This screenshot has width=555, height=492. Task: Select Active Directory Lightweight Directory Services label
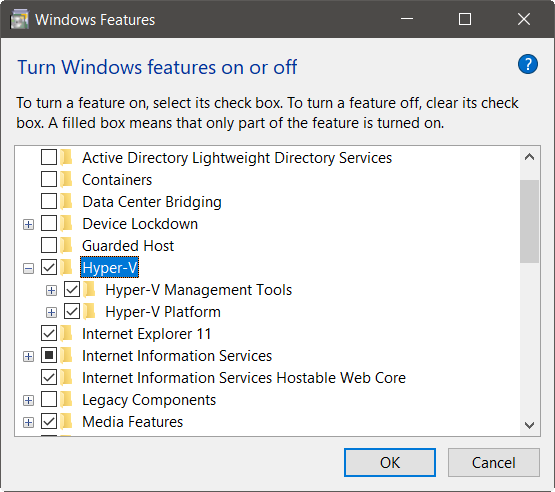pos(237,158)
